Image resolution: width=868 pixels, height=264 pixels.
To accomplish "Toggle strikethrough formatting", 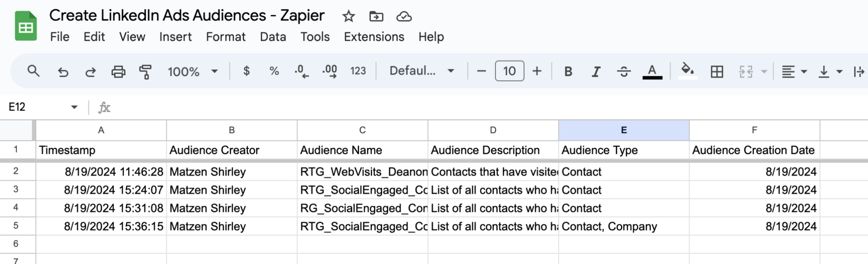I will [624, 71].
